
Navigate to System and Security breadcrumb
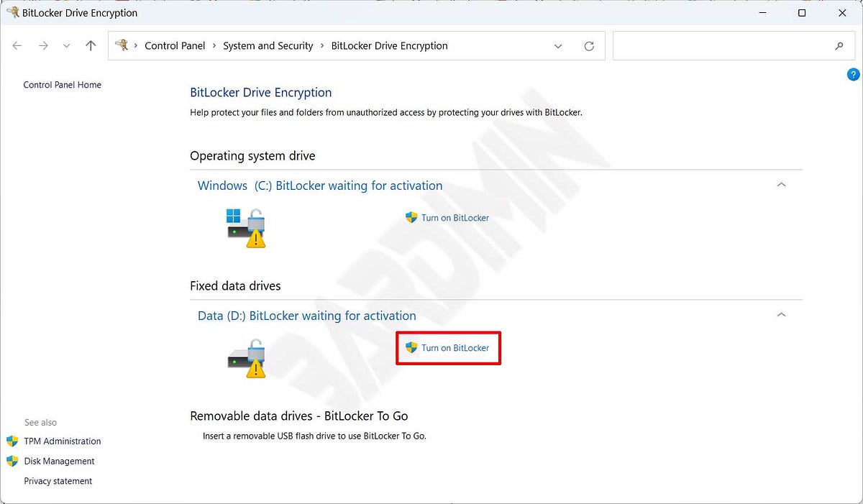point(268,45)
